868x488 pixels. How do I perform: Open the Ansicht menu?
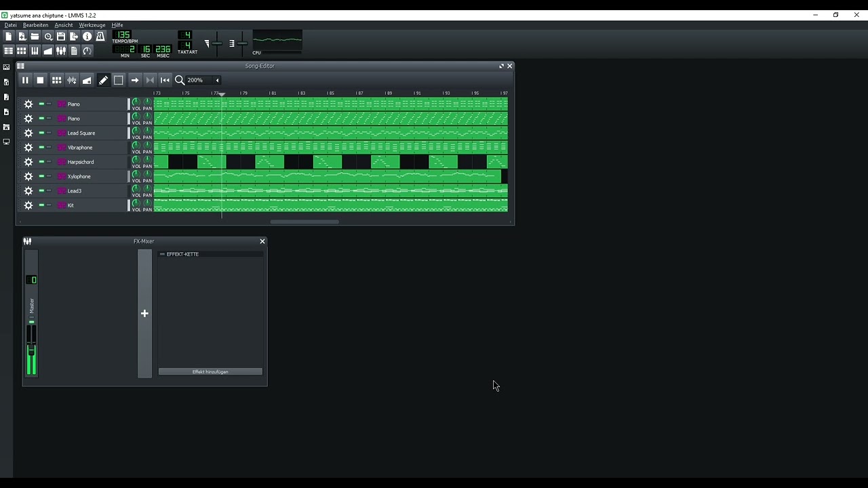click(64, 25)
